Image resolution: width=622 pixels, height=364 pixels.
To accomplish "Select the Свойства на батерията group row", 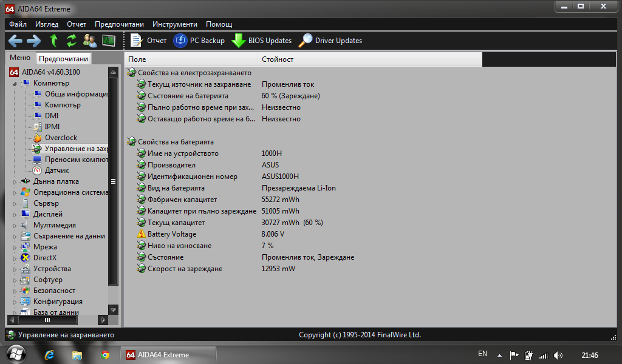I will 170,142.
